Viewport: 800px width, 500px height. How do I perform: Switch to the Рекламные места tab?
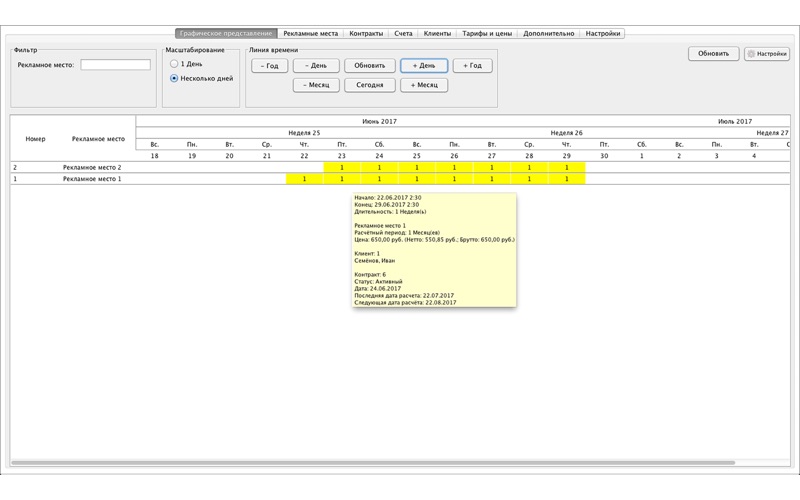[310, 33]
